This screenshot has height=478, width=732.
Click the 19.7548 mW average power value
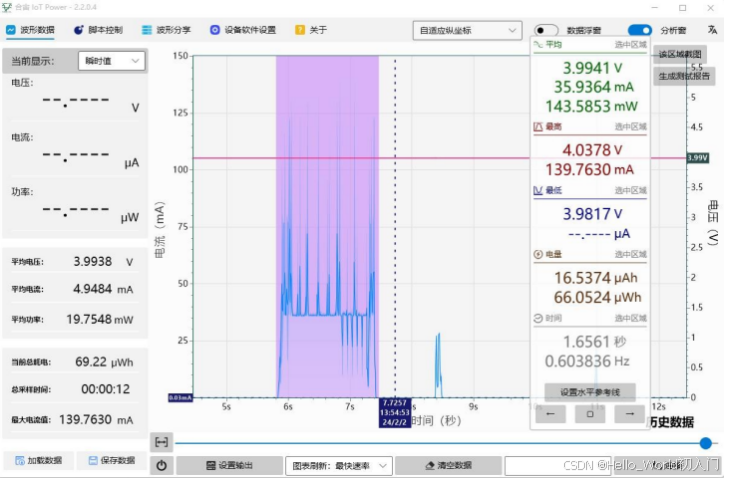[99, 319]
